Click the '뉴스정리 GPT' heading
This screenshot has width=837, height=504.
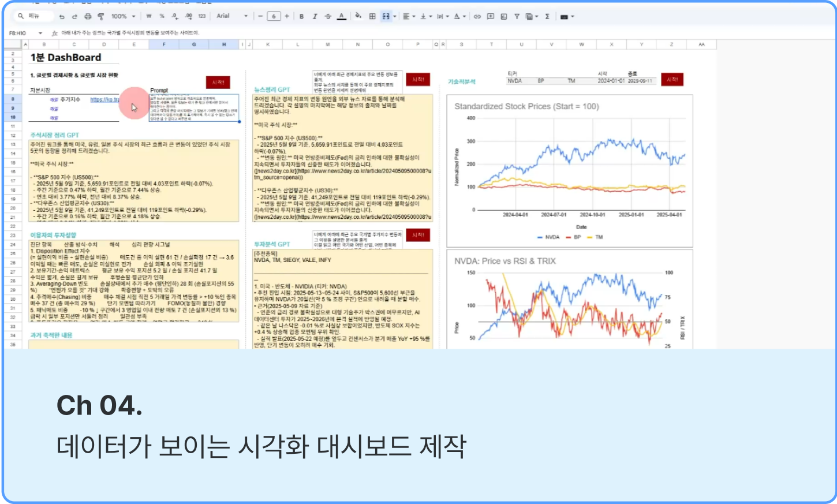click(x=272, y=90)
